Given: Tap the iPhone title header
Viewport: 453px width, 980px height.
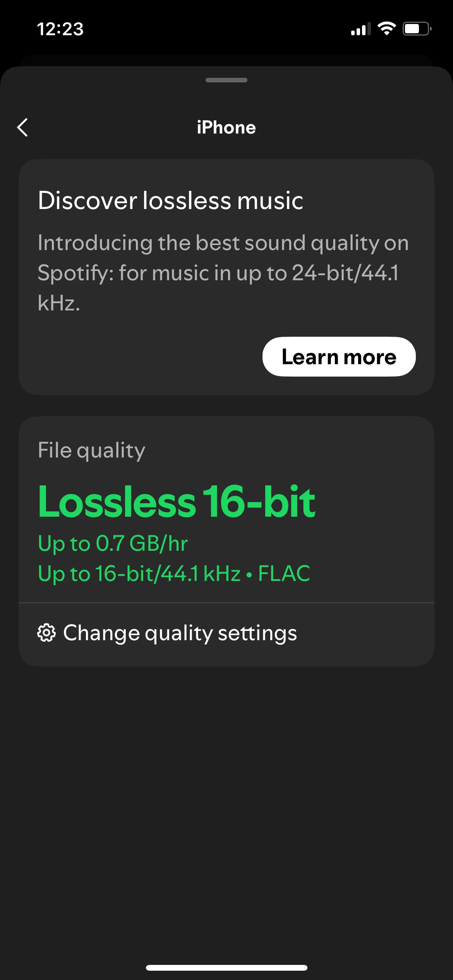Looking at the screenshot, I should click(226, 128).
